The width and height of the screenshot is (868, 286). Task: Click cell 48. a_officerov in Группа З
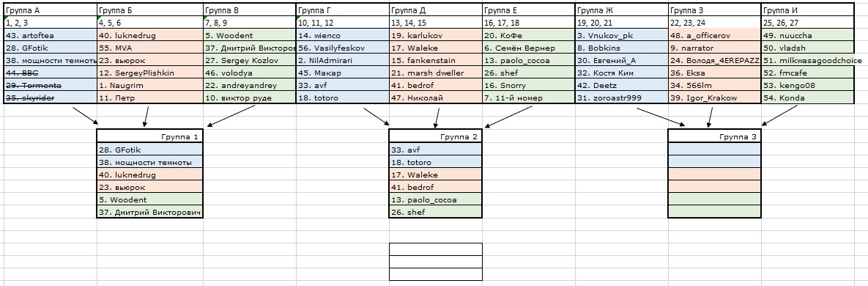pyautogui.click(x=715, y=35)
